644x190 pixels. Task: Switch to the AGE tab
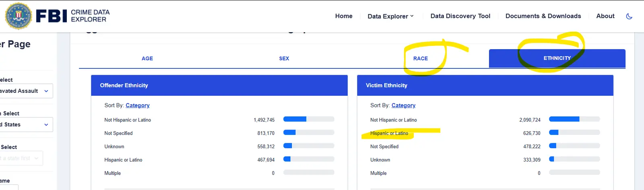point(147,58)
